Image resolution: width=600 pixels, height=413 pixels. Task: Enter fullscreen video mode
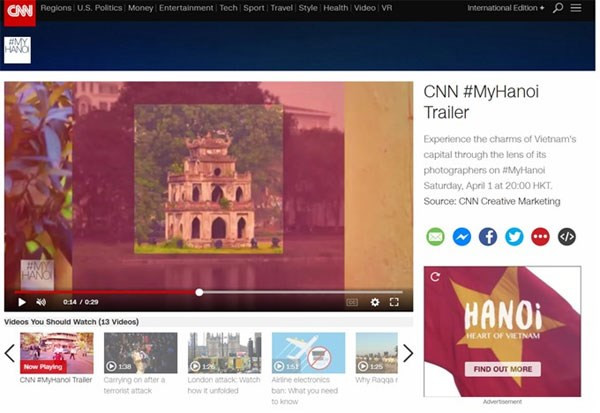point(394,302)
